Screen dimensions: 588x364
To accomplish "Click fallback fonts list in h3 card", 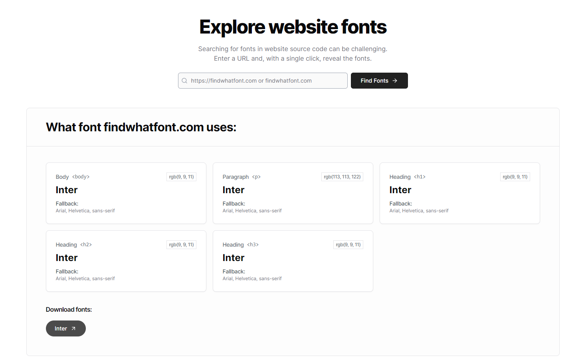I will (x=252, y=279).
